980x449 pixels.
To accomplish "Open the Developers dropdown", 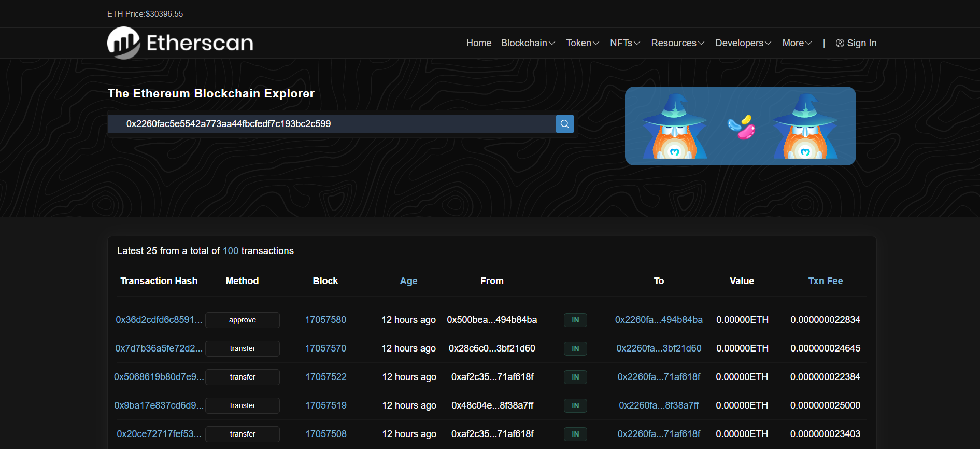I will point(743,43).
